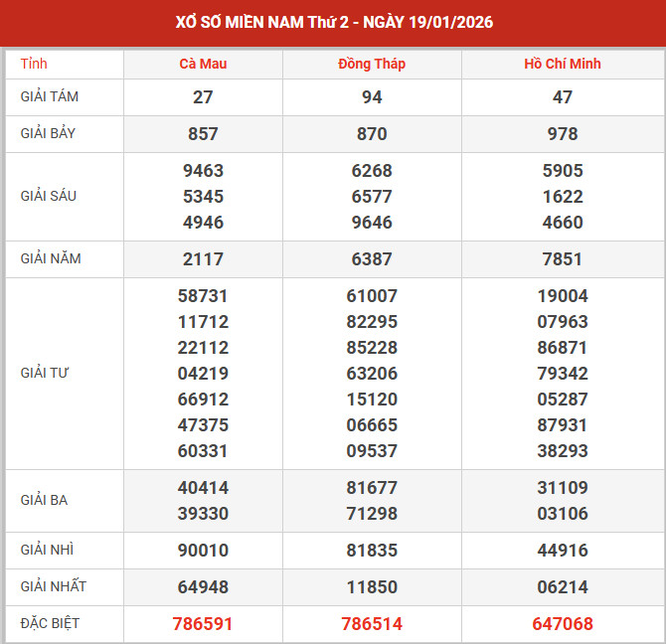The width and height of the screenshot is (666, 644).
Task: Select the GIẢI NHÌ row label
Action: pos(46,550)
